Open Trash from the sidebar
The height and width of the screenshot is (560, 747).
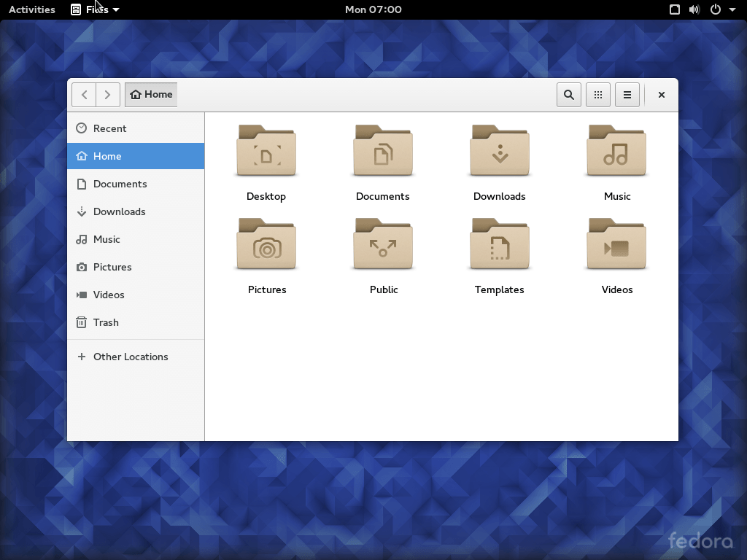(x=106, y=322)
